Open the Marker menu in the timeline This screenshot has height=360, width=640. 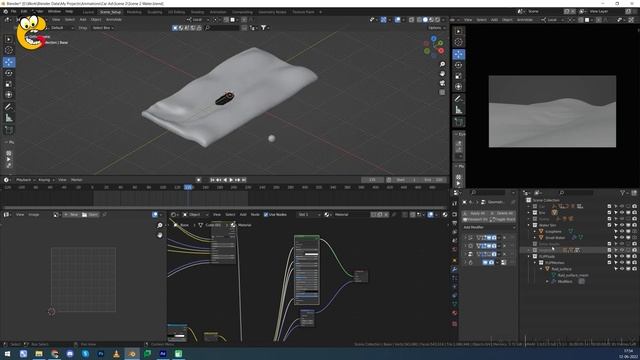(77, 180)
